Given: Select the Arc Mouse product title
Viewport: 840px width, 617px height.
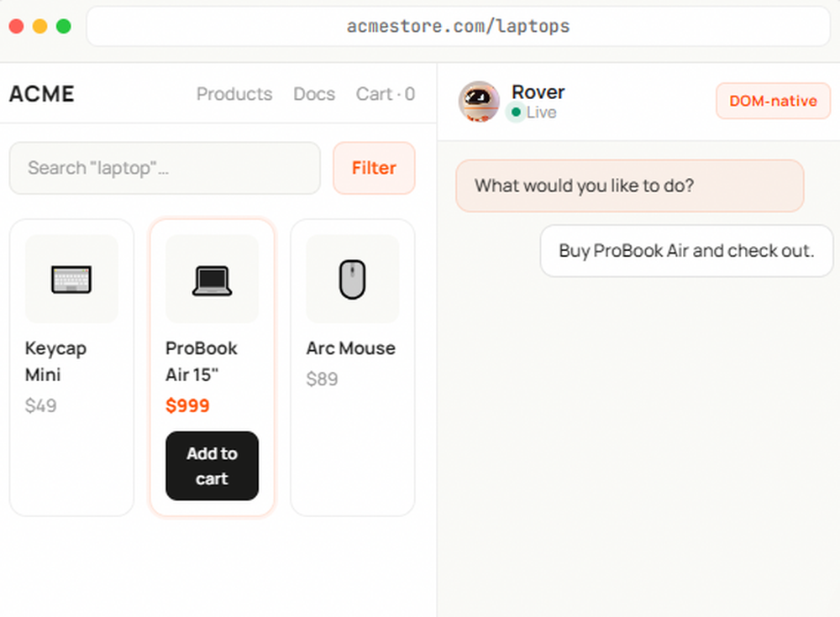Looking at the screenshot, I should (x=350, y=348).
